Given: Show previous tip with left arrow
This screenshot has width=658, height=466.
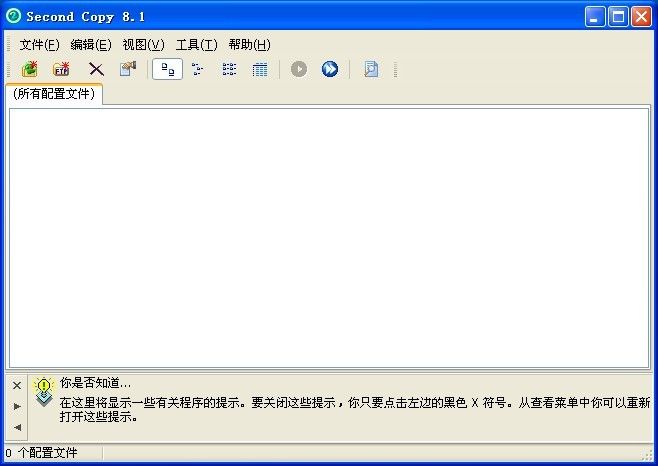Looking at the screenshot, I should (17, 427).
